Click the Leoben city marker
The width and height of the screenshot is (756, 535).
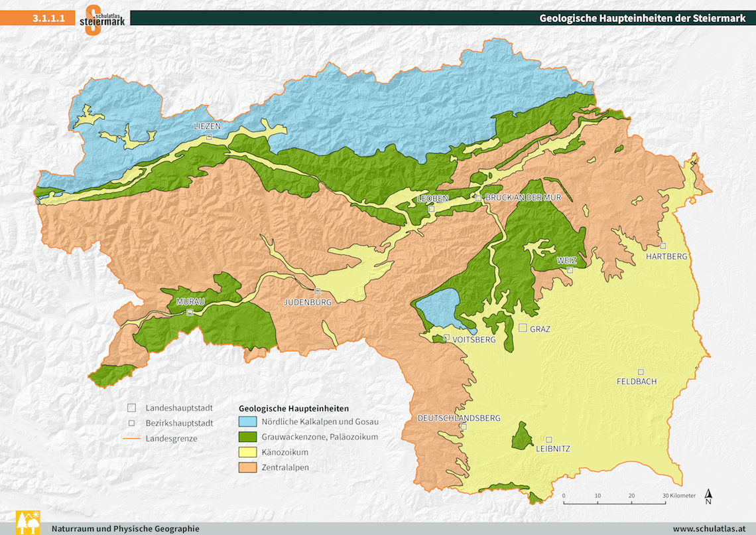coord(432,209)
